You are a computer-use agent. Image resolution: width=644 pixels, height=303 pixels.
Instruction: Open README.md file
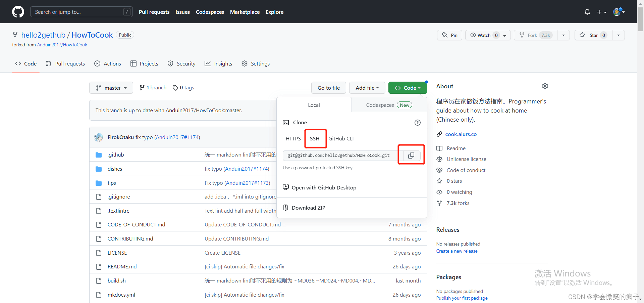[122, 266]
